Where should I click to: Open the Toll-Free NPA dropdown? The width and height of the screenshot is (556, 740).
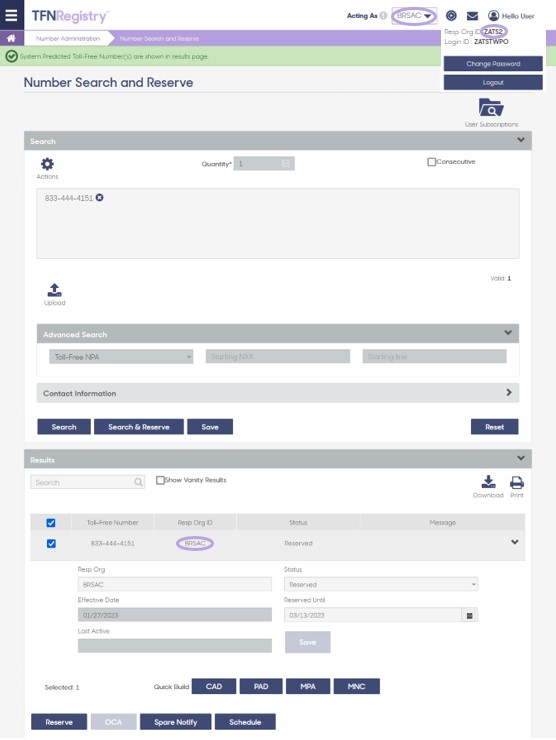click(121, 357)
